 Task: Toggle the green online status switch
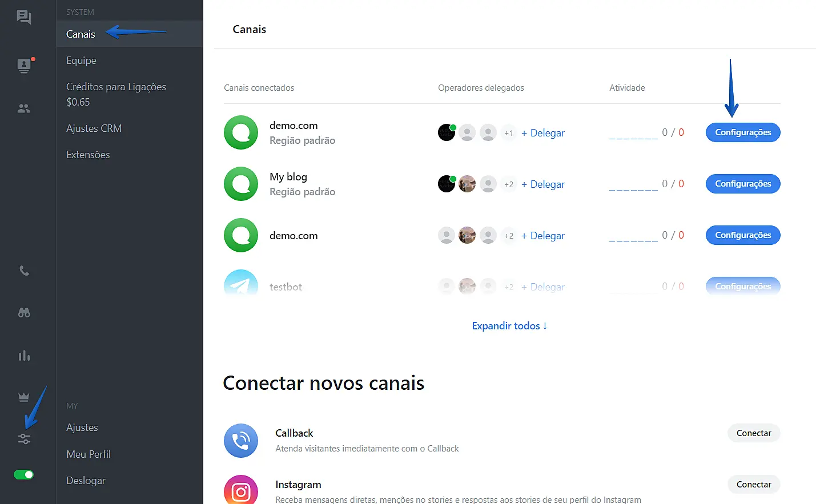(24, 474)
